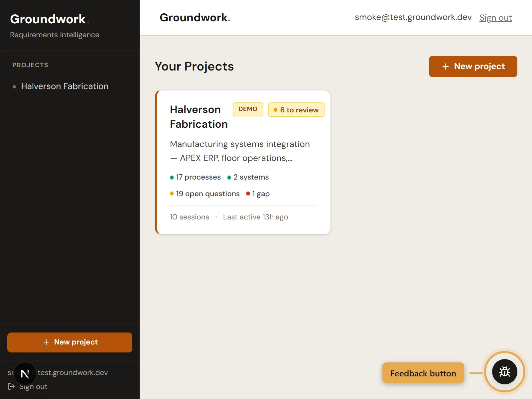Click the plus icon on sidebar New project button
The height and width of the screenshot is (399, 532).
click(x=46, y=342)
